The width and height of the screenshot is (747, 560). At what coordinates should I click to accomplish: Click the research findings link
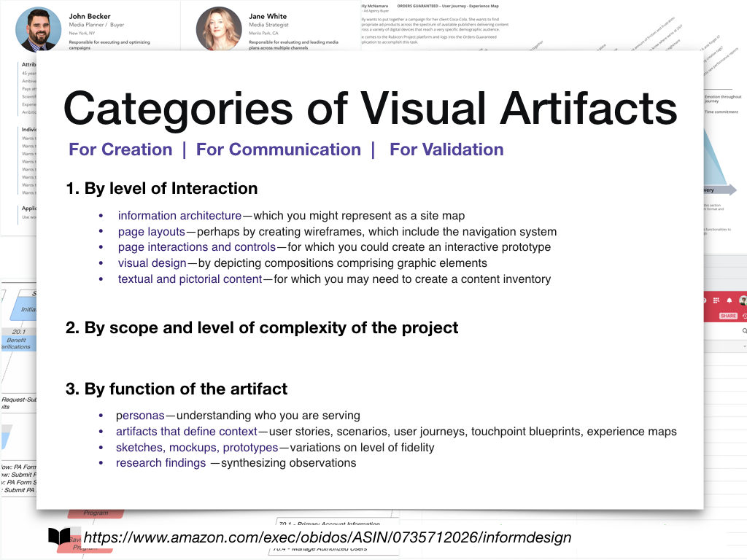click(x=160, y=463)
